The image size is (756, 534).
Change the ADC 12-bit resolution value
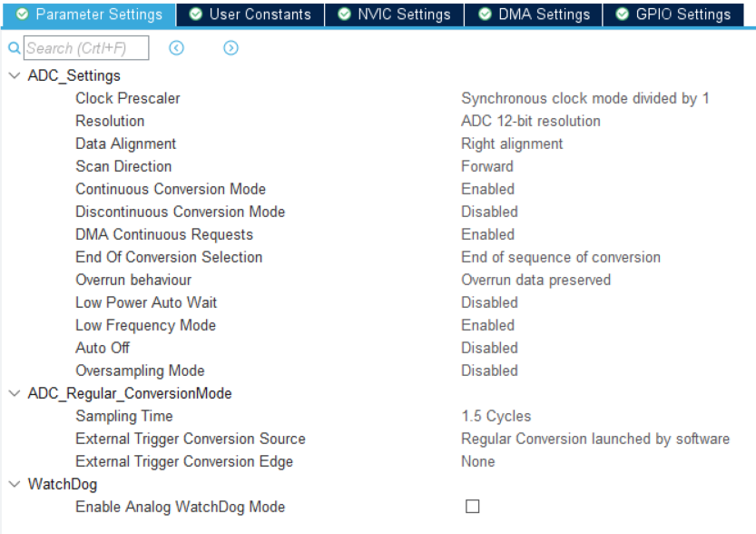point(531,121)
